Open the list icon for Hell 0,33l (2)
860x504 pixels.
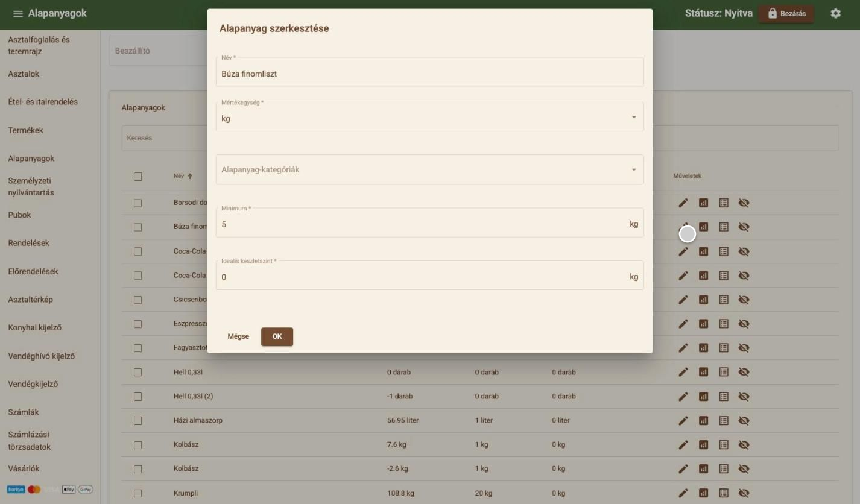coord(724,397)
